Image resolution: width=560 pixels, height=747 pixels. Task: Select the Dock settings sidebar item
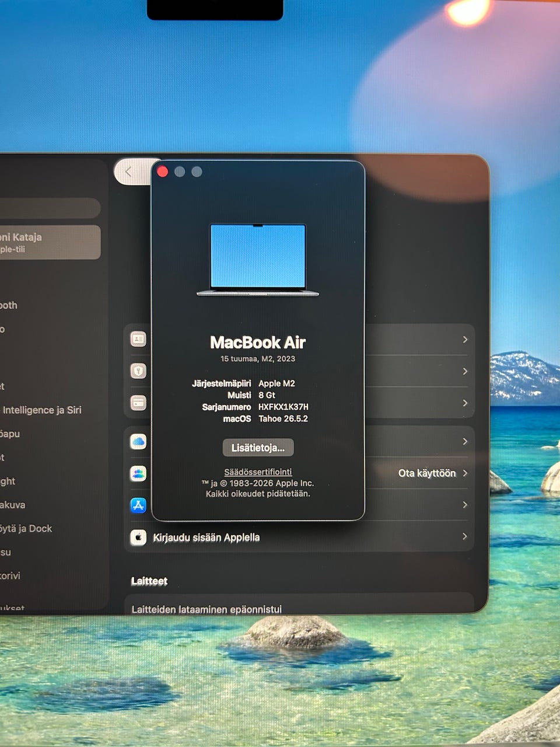(27, 529)
